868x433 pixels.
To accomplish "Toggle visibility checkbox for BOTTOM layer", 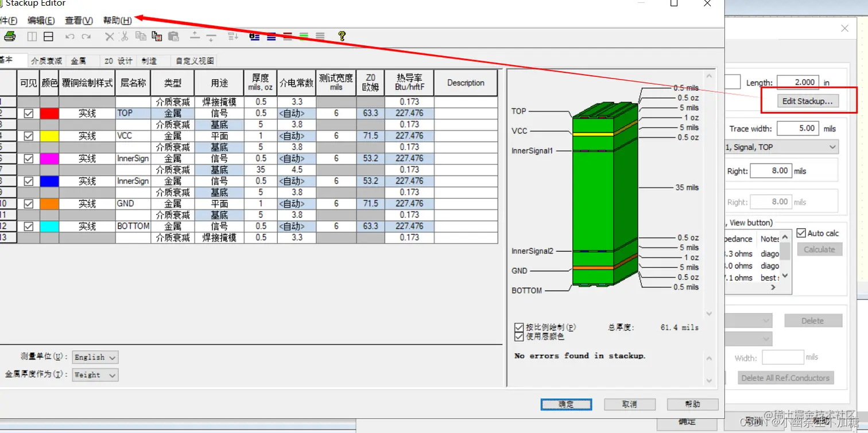I will (29, 227).
